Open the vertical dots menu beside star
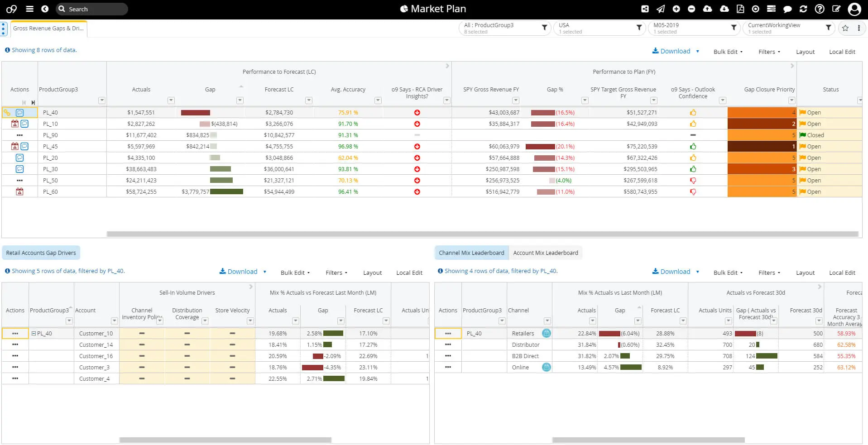 [x=858, y=28]
